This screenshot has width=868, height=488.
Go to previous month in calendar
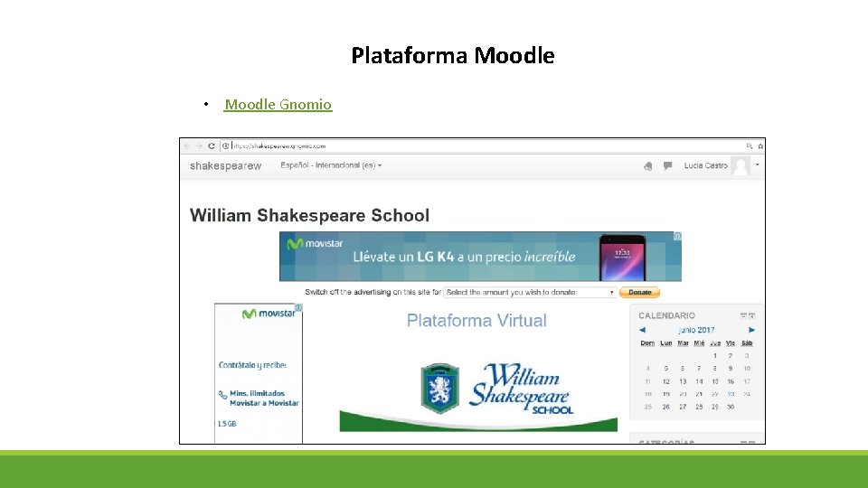click(642, 330)
